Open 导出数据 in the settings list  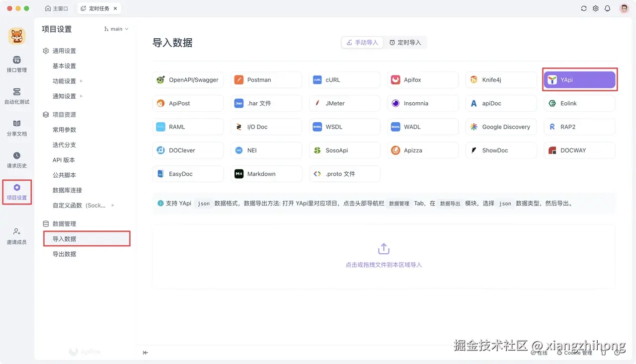coord(65,254)
